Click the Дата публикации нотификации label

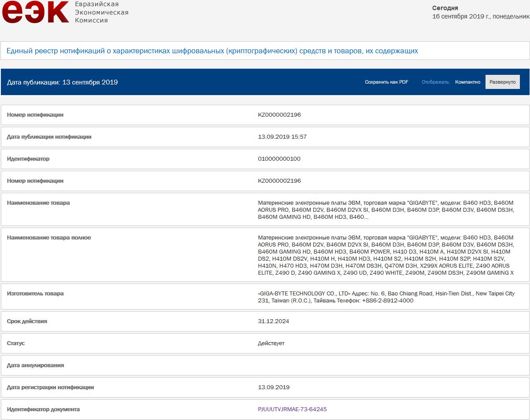pos(49,137)
